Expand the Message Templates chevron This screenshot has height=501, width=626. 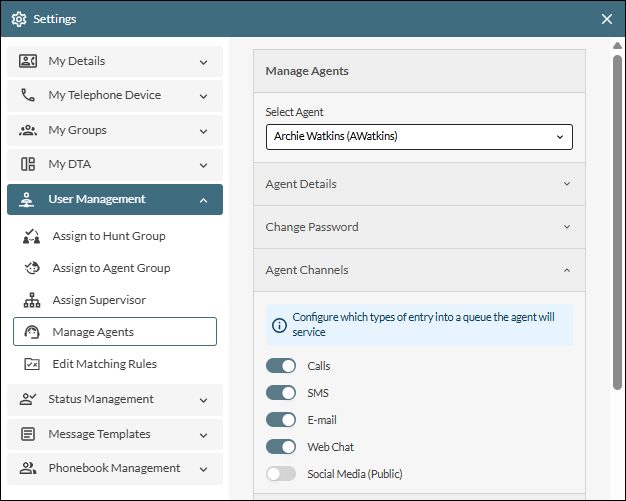[203, 435]
